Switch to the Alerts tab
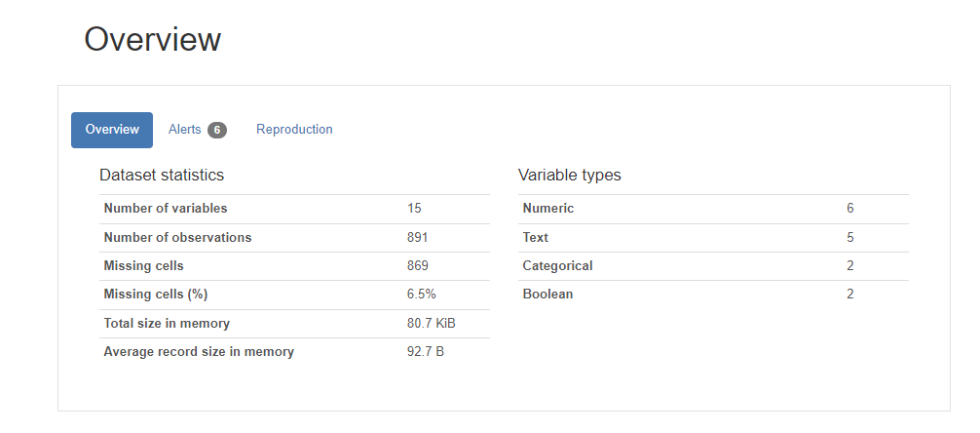 [185, 130]
